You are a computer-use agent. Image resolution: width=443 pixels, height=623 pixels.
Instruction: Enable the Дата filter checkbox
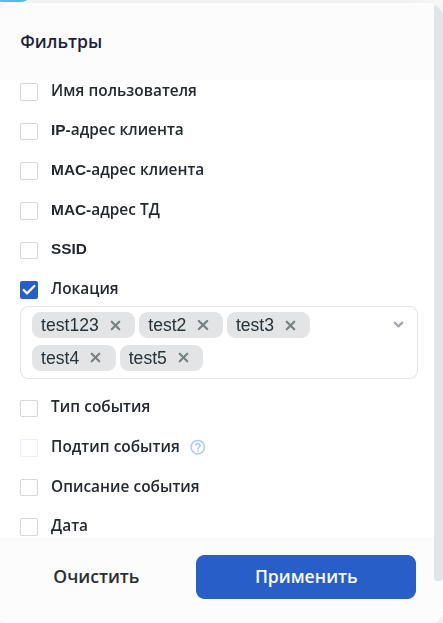pyautogui.click(x=29, y=527)
